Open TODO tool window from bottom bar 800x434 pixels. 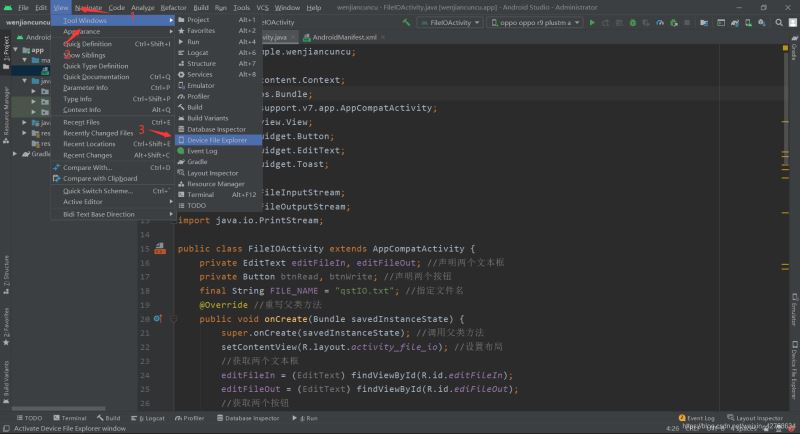click(x=29, y=418)
